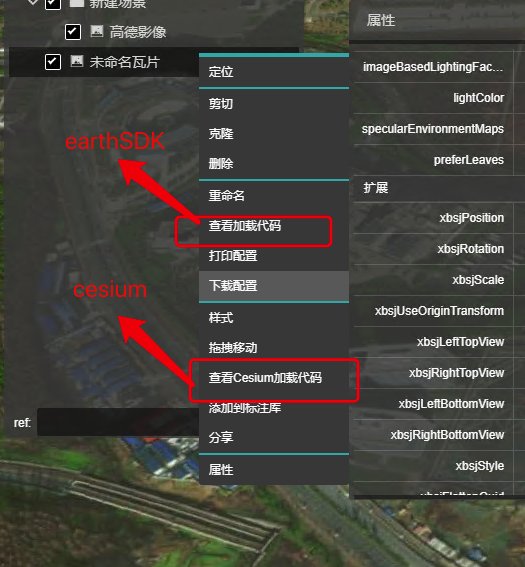Uncheck the 高德影像 layer checkbox
Viewport: 525px width, 567px height.
(x=73, y=32)
